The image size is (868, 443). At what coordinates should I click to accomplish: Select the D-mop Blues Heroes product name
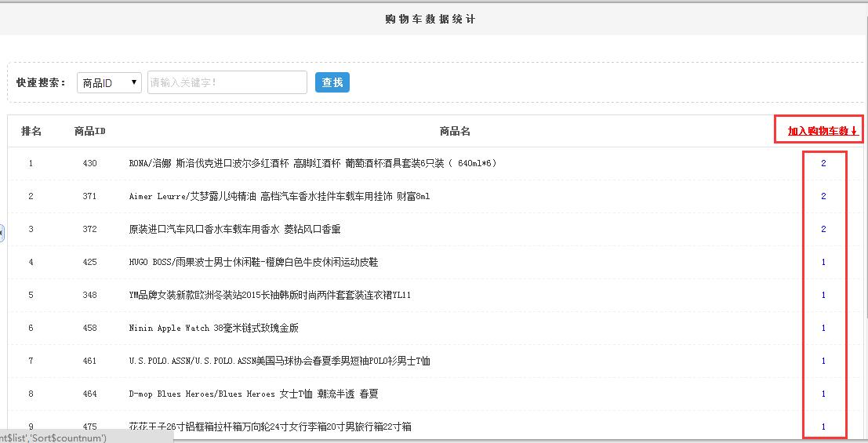pyautogui.click(x=253, y=394)
